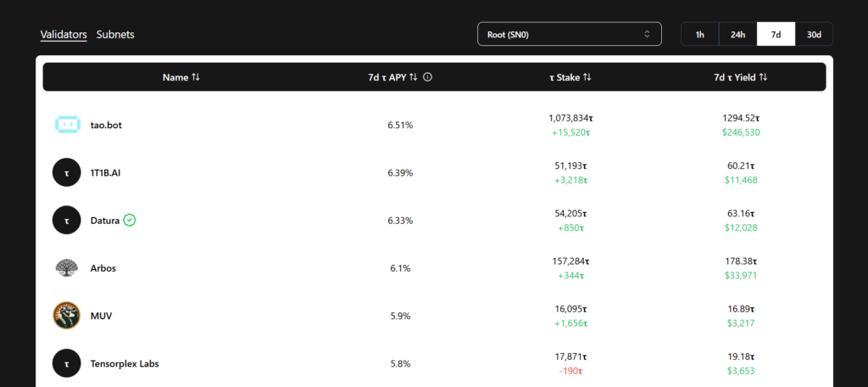Click the 51,193τ stake amount
The width and height of the screenshot is (868, 387).
[570, 165]
